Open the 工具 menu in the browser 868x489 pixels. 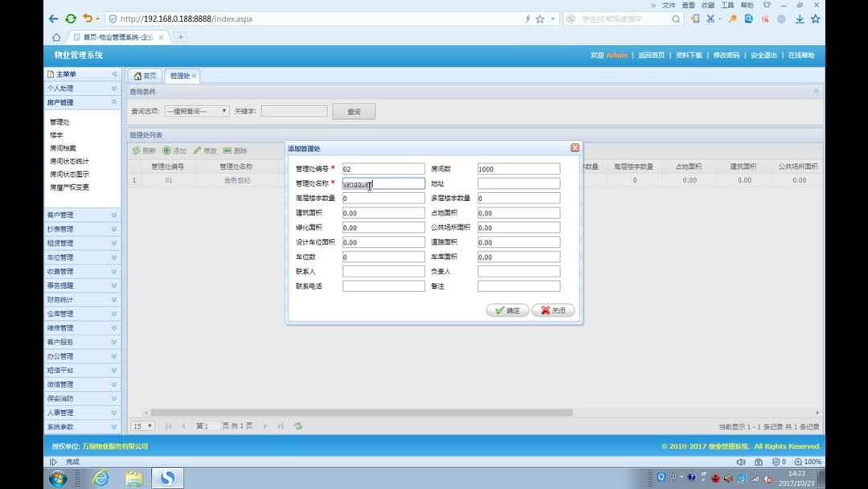click(727, 5)
